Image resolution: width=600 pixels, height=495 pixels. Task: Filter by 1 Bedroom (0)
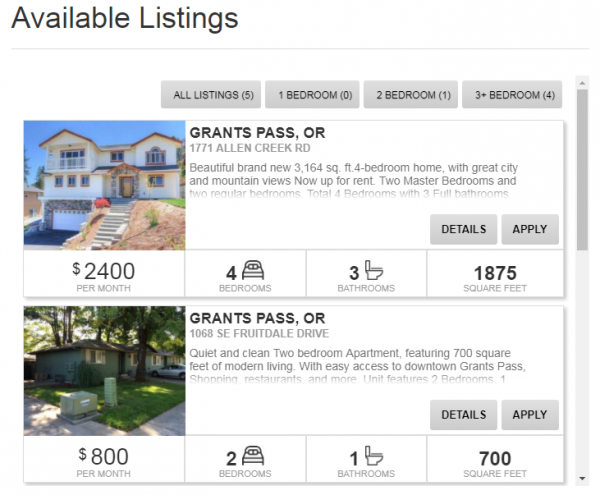(x=315, y=95)
